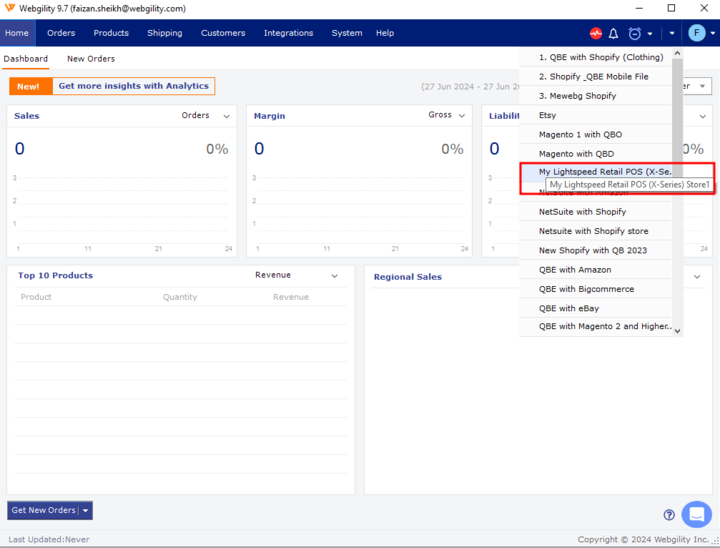720x548 pixels.
Task: Click the Webgility logo in title bar
Action: (x=10, y=8)
